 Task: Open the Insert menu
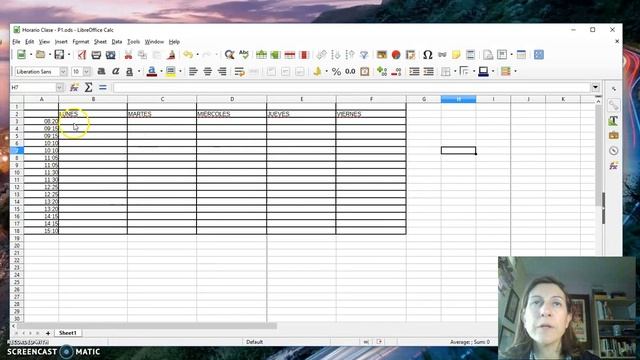[x=61, y=42]
